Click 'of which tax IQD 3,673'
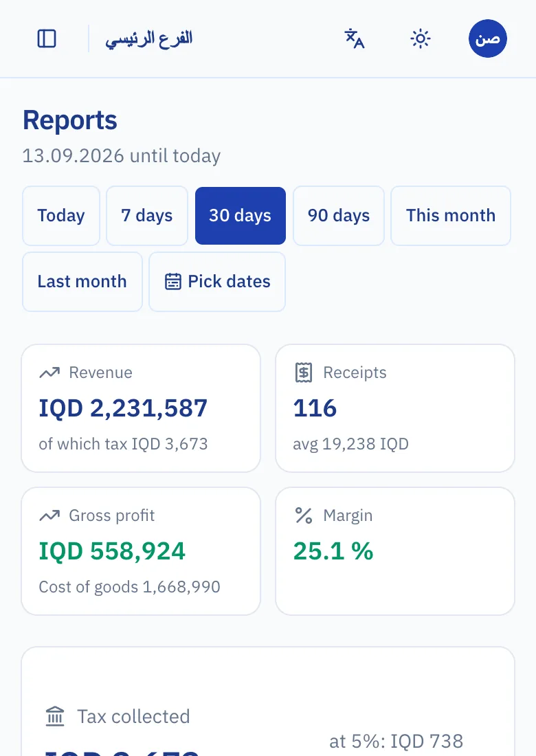536x756 pixels. (x=124, y=443)
